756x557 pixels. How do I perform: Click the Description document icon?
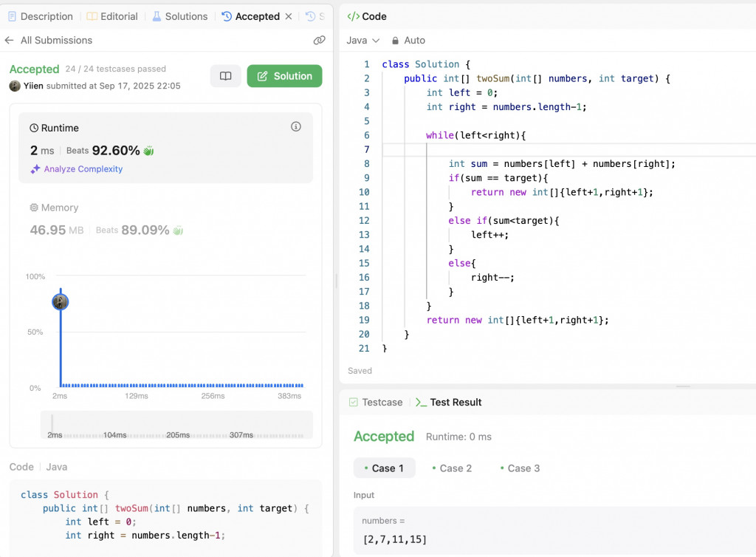coord(12,16)
